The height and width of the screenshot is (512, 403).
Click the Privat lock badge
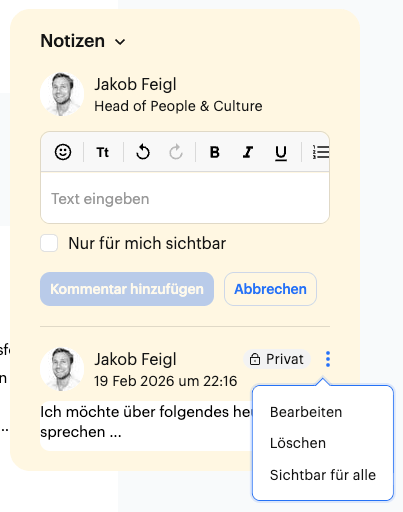point(277,359)
